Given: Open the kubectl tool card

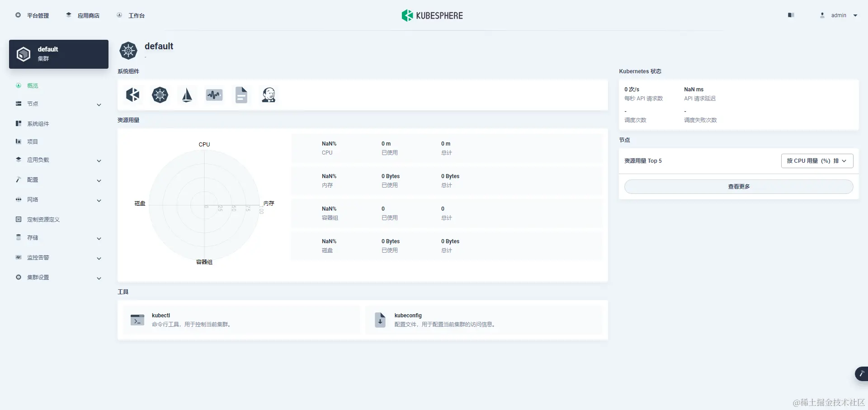Looking at the screenshot, I should 241,320.
